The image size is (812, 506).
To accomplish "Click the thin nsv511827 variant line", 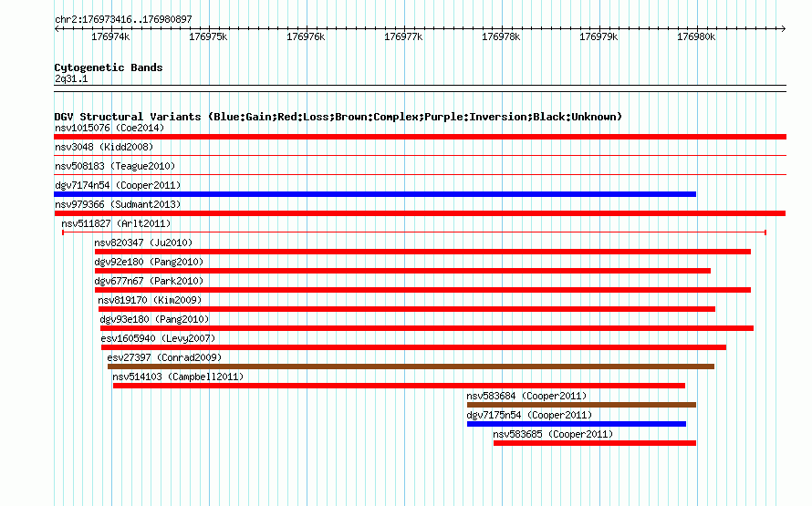I will 414,232.
